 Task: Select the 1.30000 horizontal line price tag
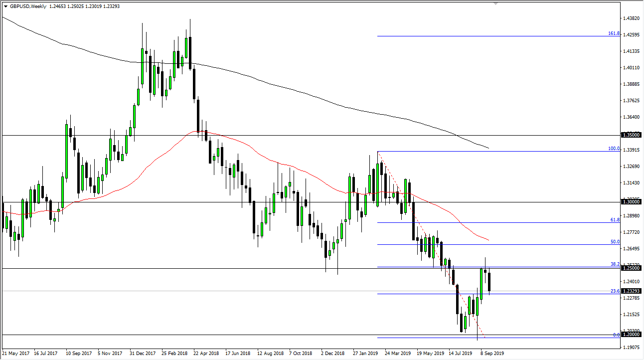coord(632,201)
